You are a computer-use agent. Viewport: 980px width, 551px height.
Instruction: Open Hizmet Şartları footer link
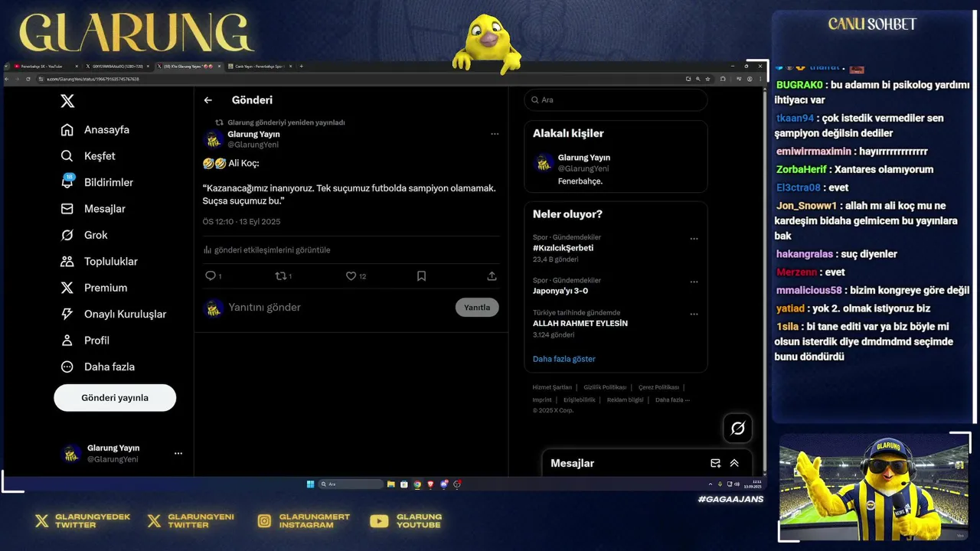pos(552,387)
